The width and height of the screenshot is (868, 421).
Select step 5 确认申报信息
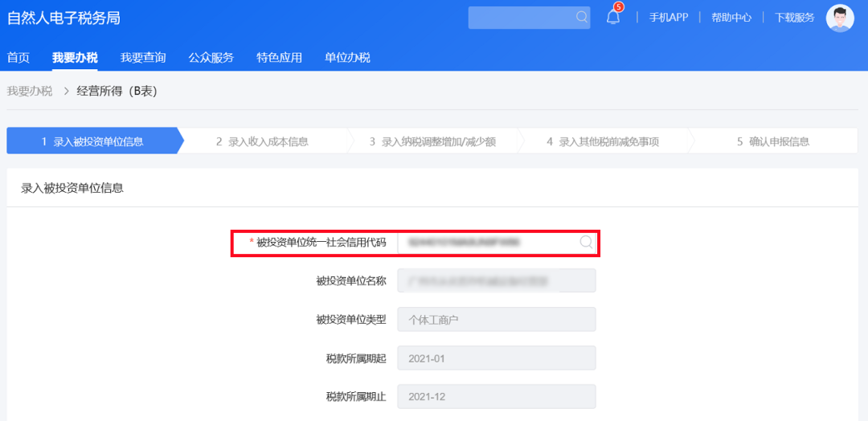click(773, 141)
